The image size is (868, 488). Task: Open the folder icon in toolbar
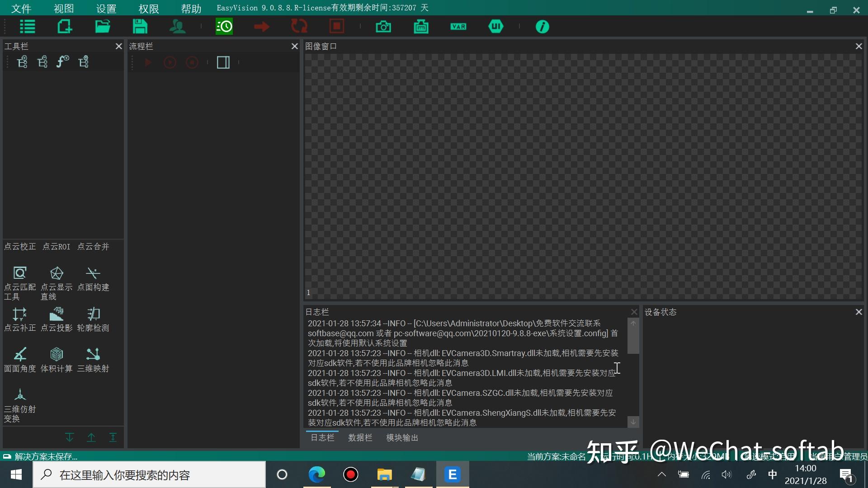[x=103, y=27]
